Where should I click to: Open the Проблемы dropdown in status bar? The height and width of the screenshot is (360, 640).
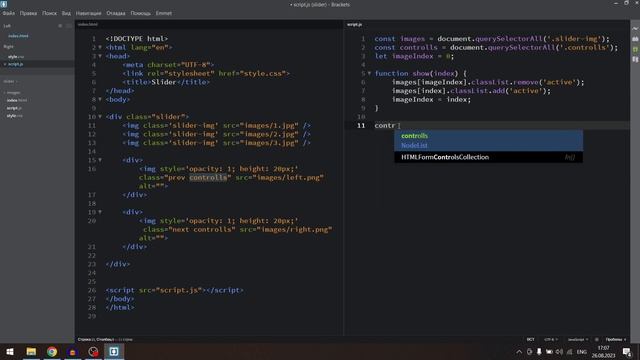coord(616,339)
